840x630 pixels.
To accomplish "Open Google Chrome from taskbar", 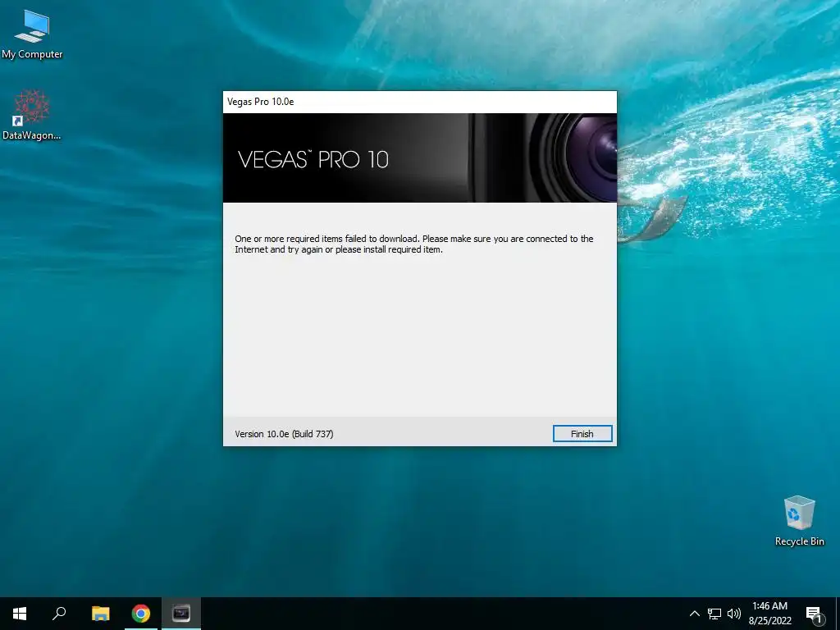I will pyautogui.click(x=141, y=614).
